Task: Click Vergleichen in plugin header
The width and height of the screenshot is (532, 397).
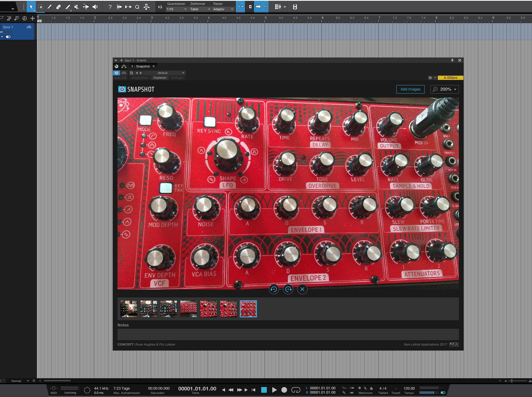Action: 140,78
